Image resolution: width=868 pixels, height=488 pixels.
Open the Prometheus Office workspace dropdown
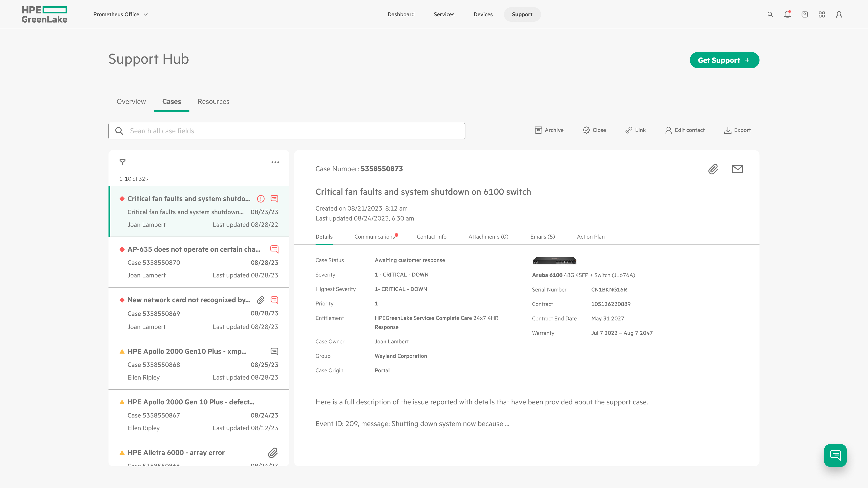pos(120,14)
